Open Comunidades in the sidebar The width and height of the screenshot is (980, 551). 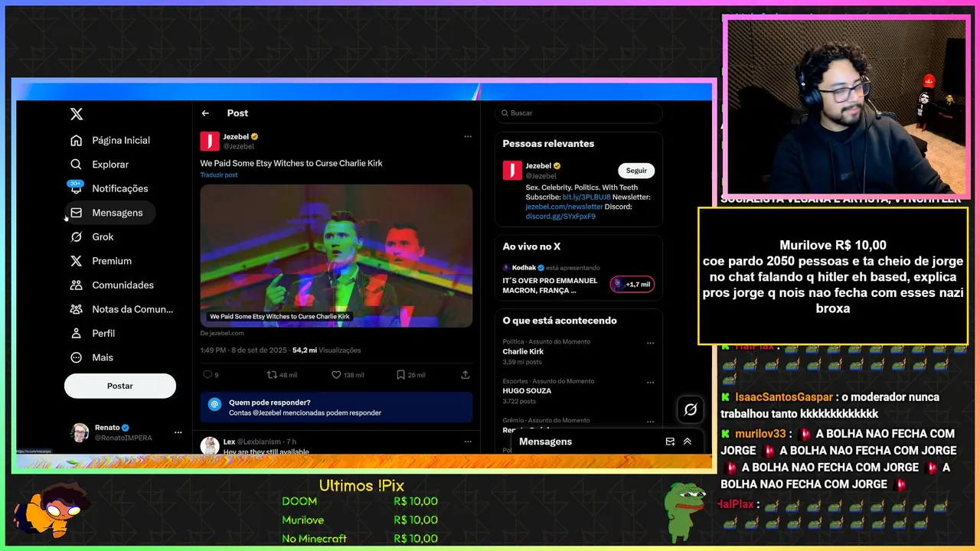tap(113, 285)
